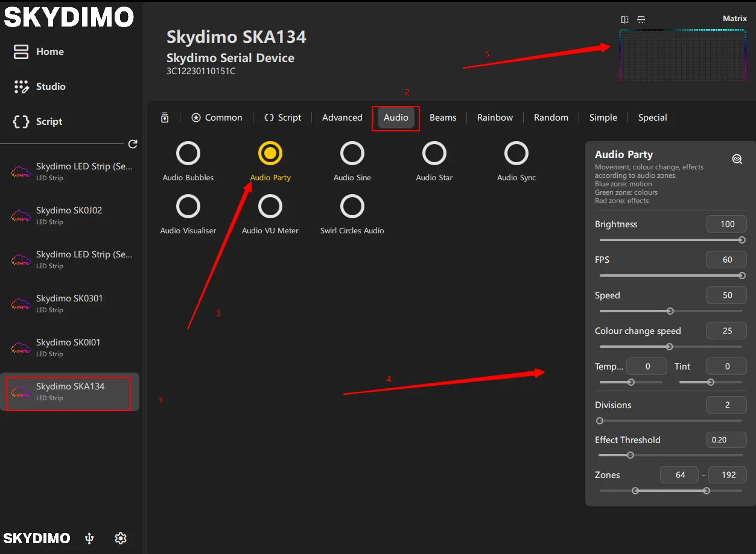
Task: Switch to the Rainbow effects tab
Action: 495,118
